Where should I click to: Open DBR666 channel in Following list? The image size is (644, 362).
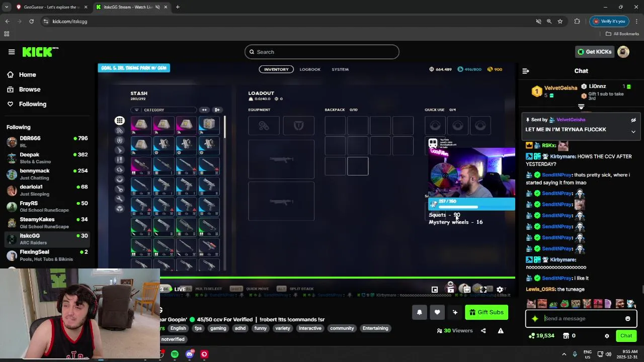pos(47,141)
